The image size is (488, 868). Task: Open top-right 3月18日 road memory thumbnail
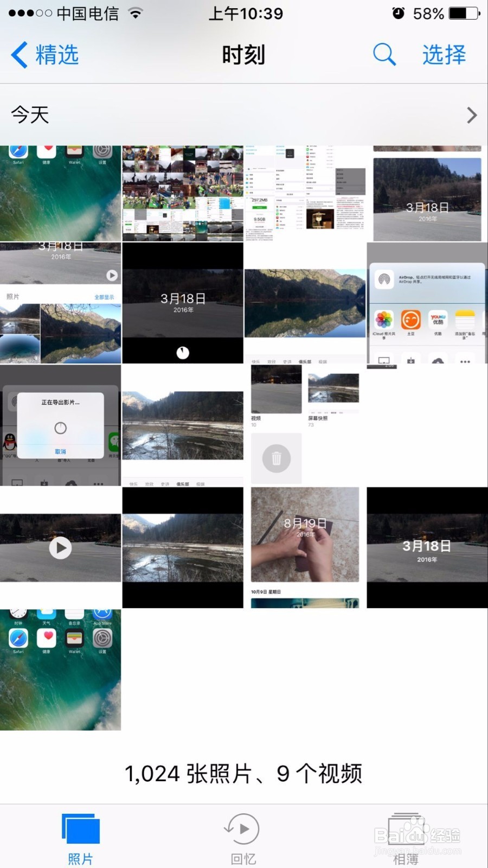427,193
